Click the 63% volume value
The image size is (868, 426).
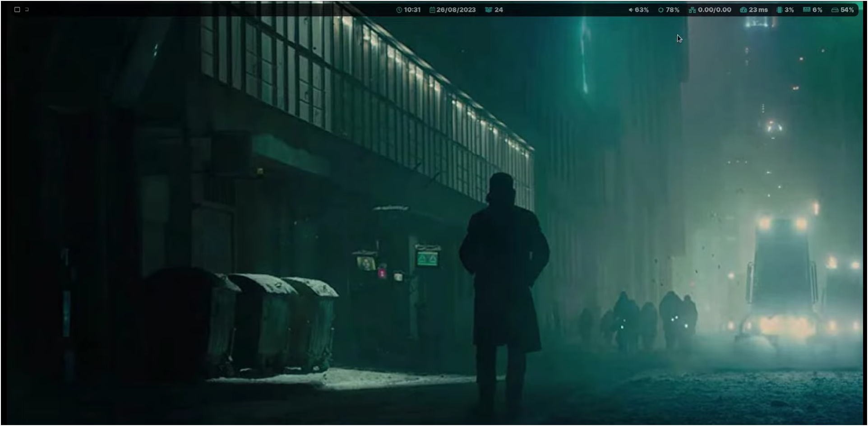(x=642, y=10)
